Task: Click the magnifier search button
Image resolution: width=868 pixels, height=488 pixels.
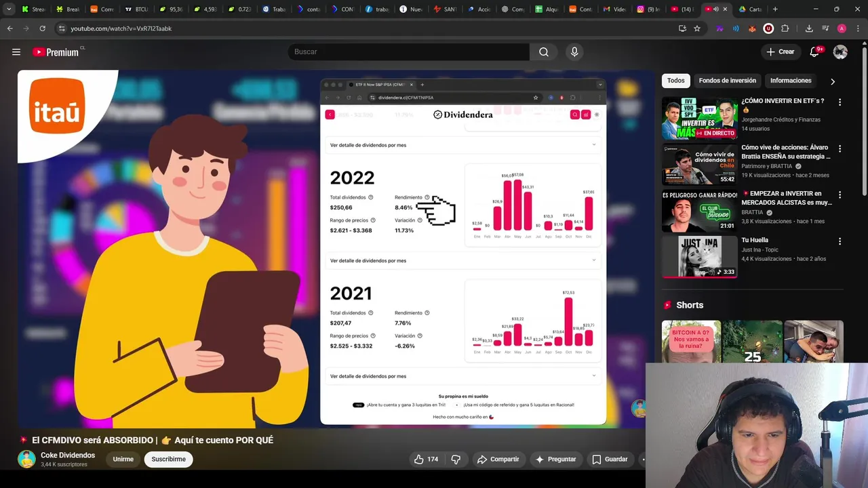Action: tap(544, 52)
